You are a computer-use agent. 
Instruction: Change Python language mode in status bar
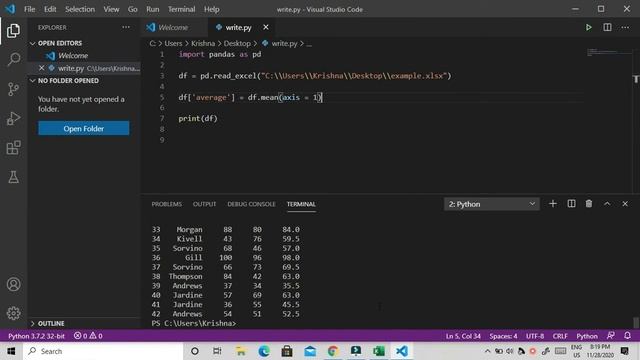pos(587,336)
